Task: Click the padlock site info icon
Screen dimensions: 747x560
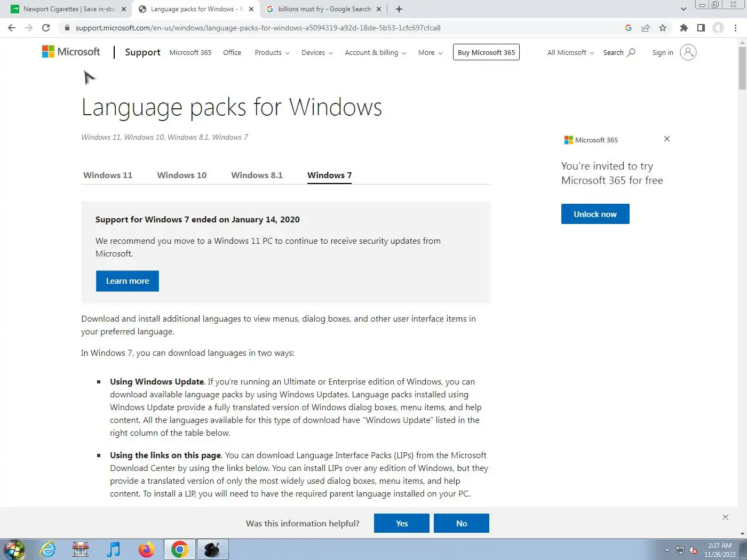Action: [67, 28]
